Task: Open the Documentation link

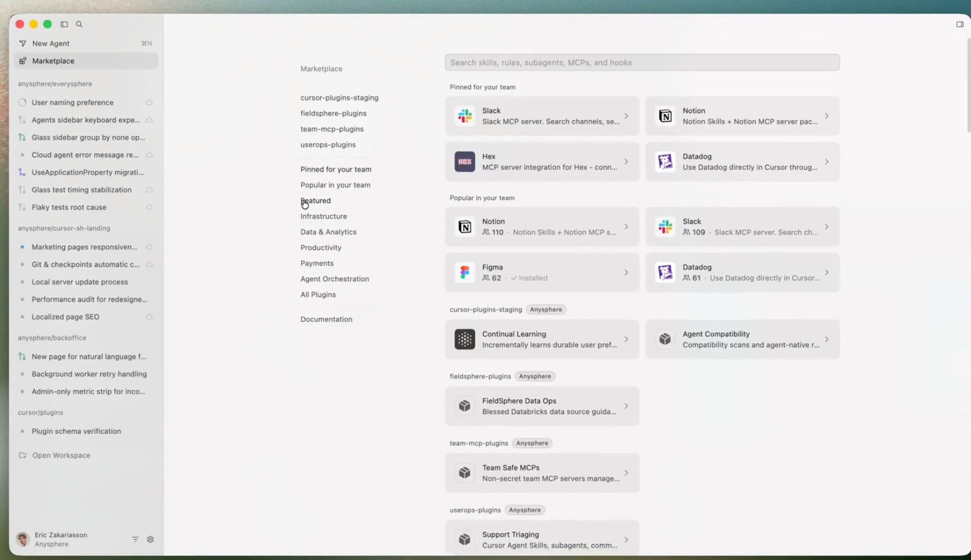Action: click(326, 319)
